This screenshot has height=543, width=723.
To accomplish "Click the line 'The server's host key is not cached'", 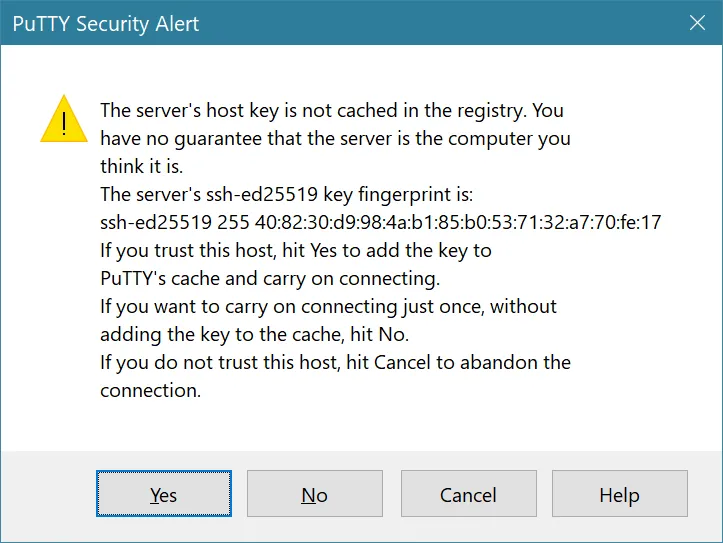I will [x=332, y=111].
